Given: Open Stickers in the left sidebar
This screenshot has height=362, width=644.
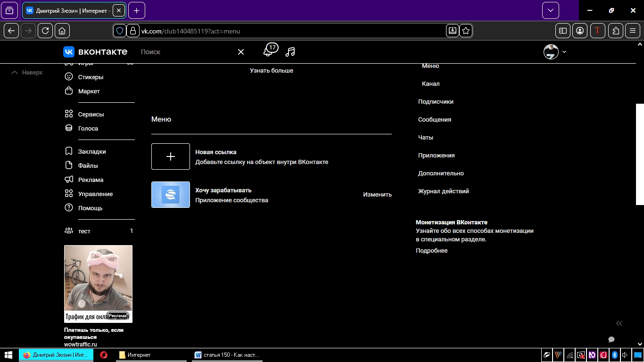Looking at the screenshot, I should (x=91, y=77).
